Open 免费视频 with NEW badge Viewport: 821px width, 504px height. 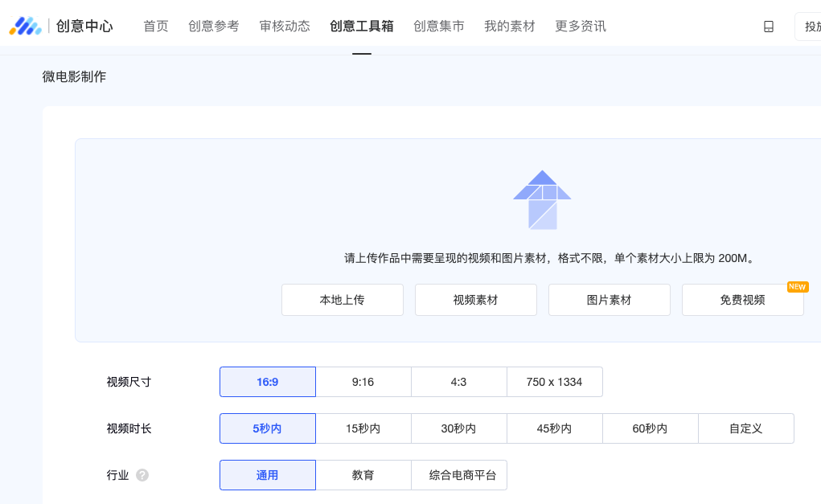click(743, 300)
